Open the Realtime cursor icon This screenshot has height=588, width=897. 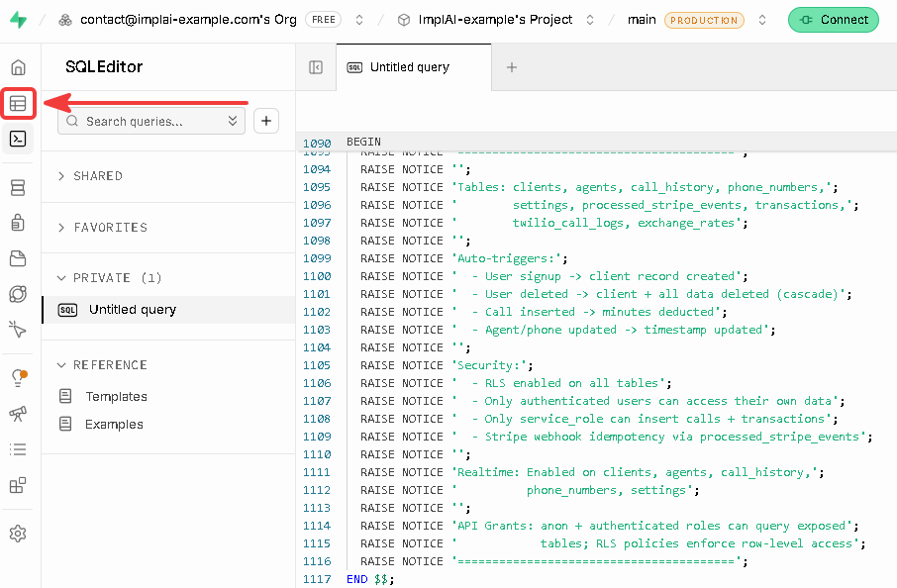pos(18,330)
